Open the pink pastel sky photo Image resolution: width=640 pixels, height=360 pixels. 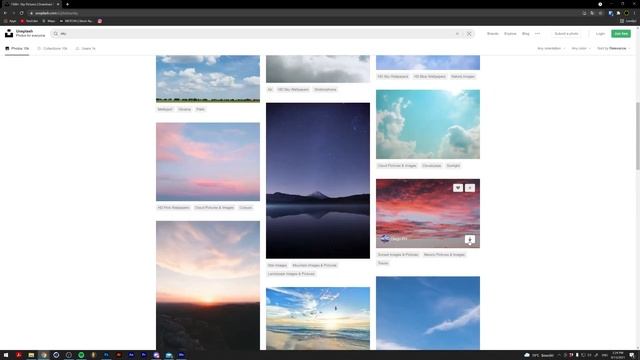click(x=208, y=162)
